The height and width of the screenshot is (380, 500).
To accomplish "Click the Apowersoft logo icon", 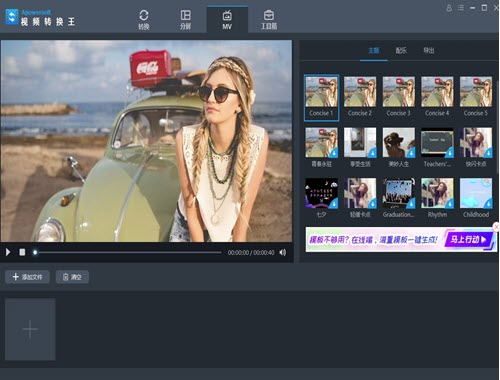I will point(12,17).
